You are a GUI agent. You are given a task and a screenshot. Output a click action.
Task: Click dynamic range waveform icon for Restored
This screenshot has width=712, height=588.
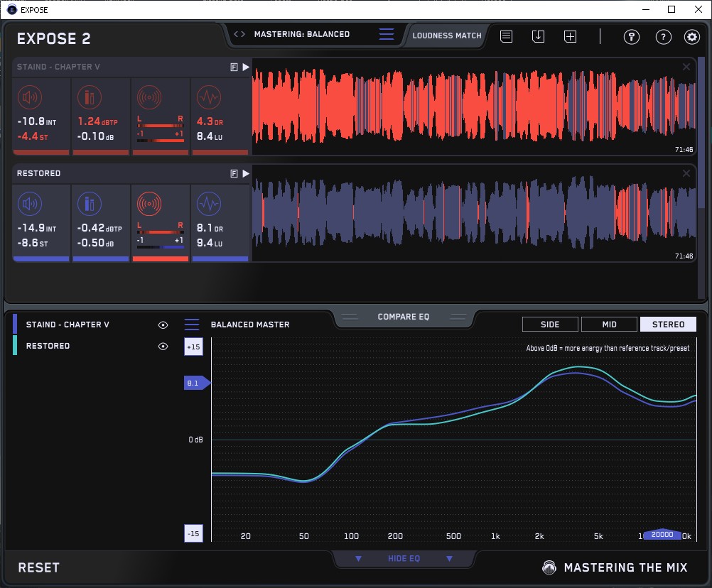coord(208,204)
